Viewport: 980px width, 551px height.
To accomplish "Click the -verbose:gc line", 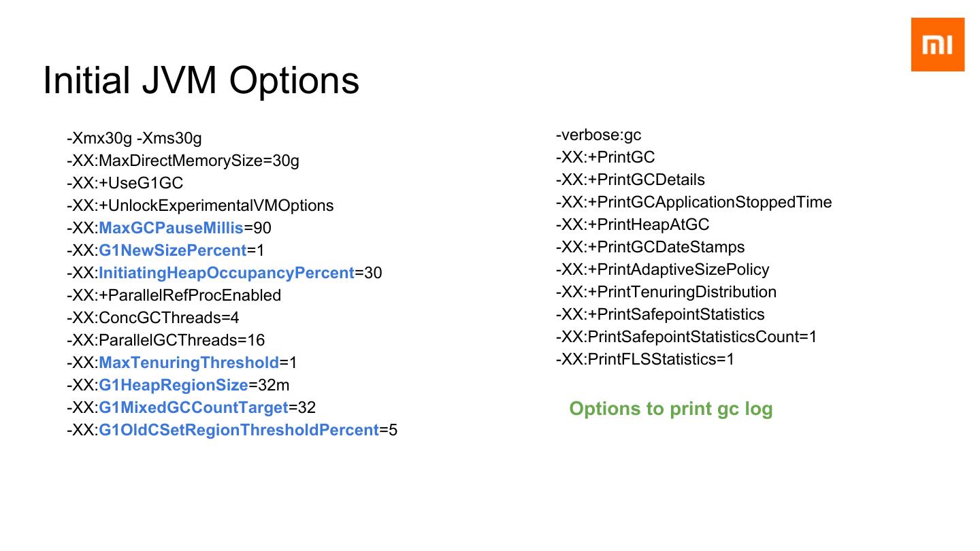I will (x=598, y=135).
